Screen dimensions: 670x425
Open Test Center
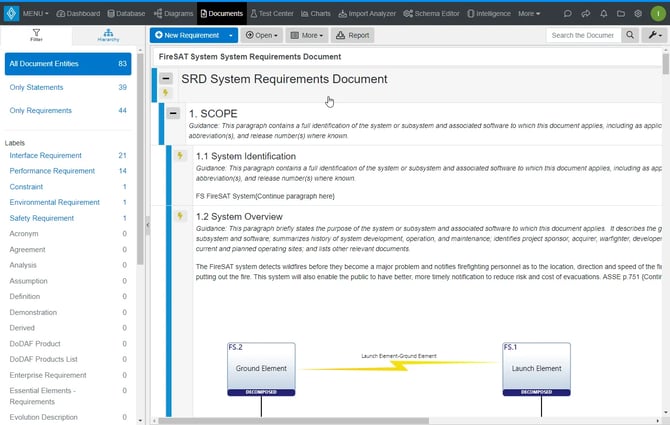click(x=272, y=14)
